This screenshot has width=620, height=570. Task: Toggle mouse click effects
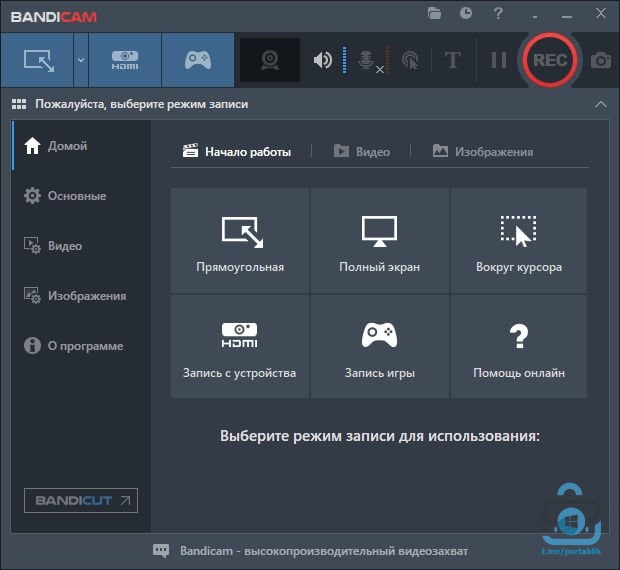coord(410,60)
